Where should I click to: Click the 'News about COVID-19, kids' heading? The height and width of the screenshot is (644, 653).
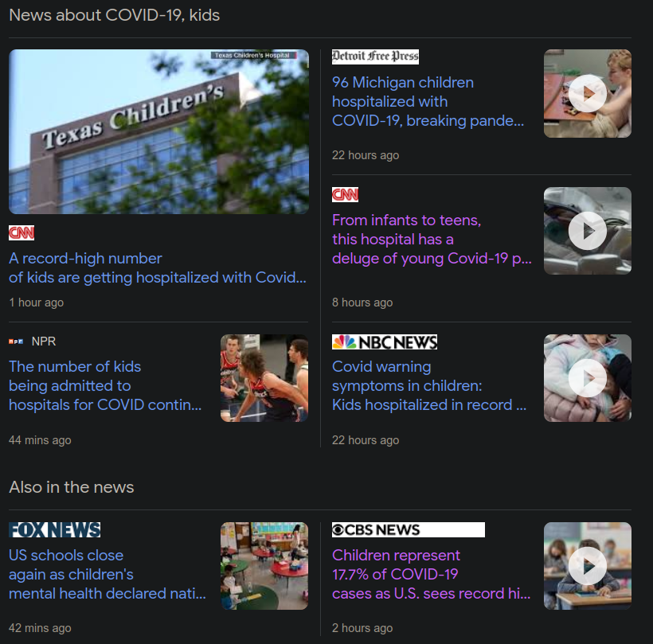click(x=114, y=15)
